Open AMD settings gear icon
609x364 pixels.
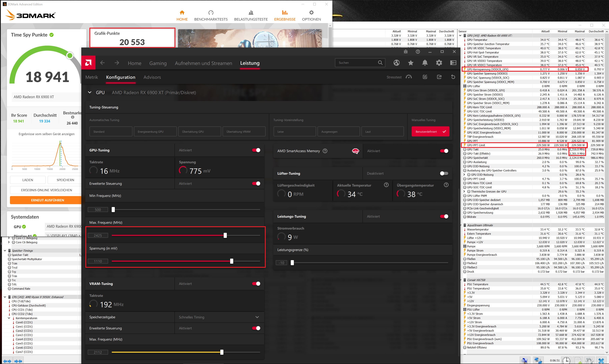coord(439,63)
